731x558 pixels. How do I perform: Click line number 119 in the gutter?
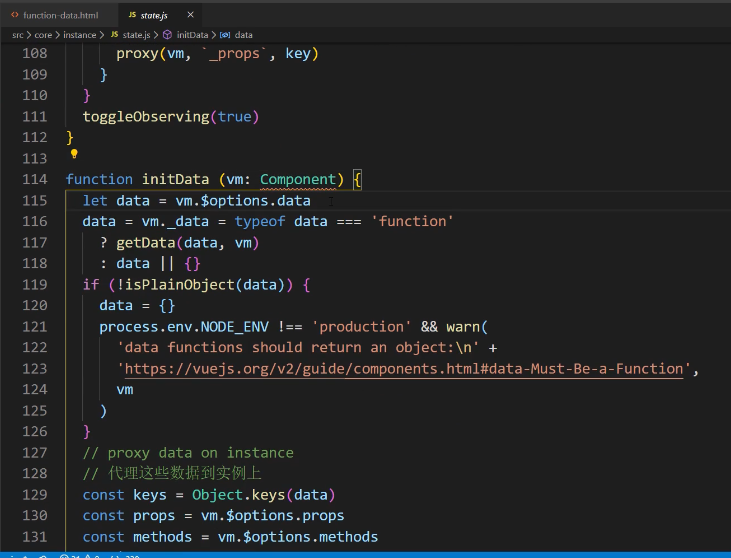[35, 284]
